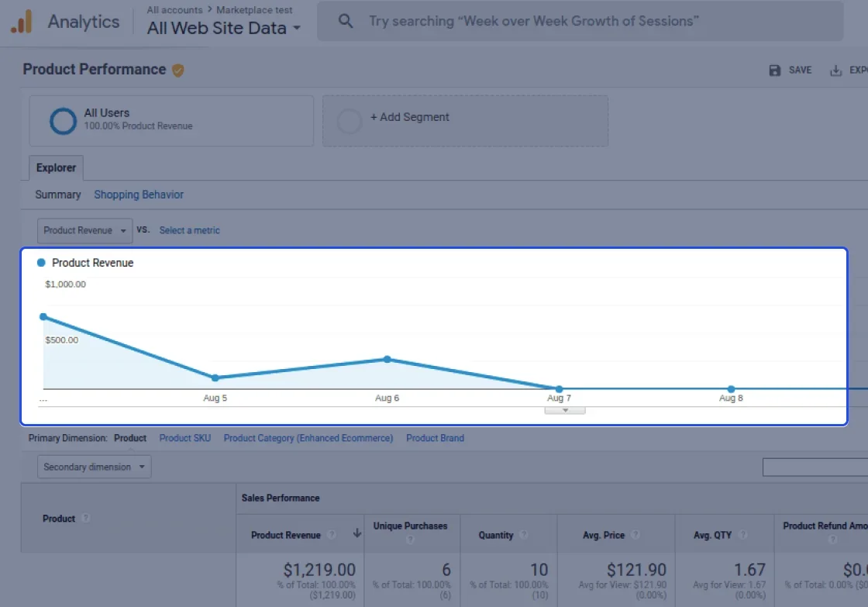
Task: Open the Product Revenue metric dropdown
Action: 84,230
